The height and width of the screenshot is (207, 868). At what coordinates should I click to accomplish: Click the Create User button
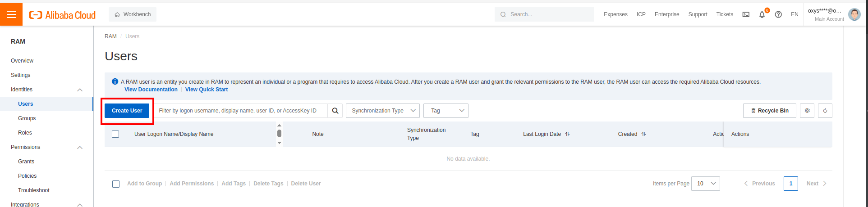pyautogui.click(x=127, y=111)
